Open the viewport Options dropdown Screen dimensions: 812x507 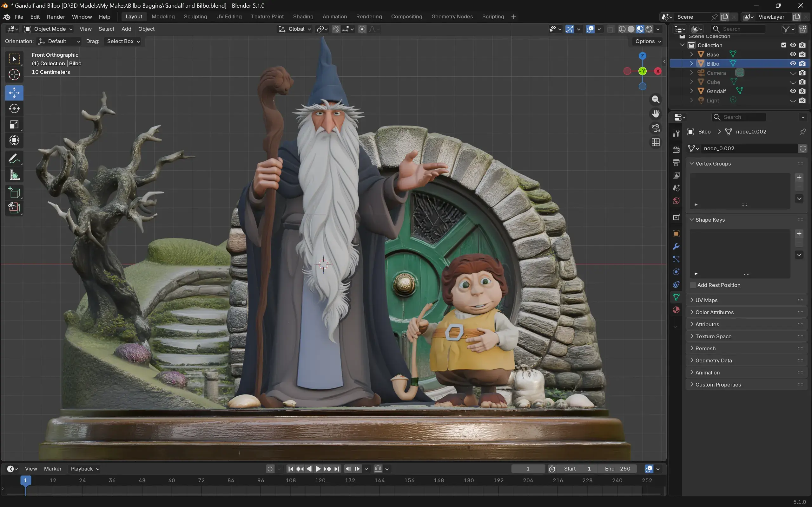648,41
